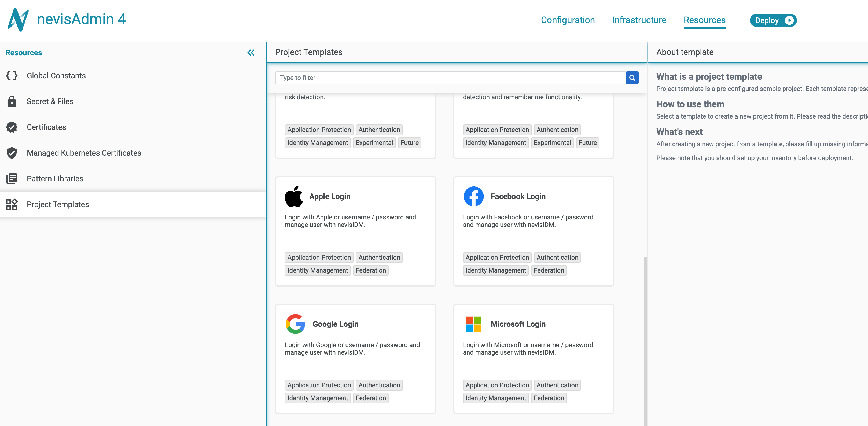
Task: Click the Apple logo on Apple Login card
Action: [294, 196]
